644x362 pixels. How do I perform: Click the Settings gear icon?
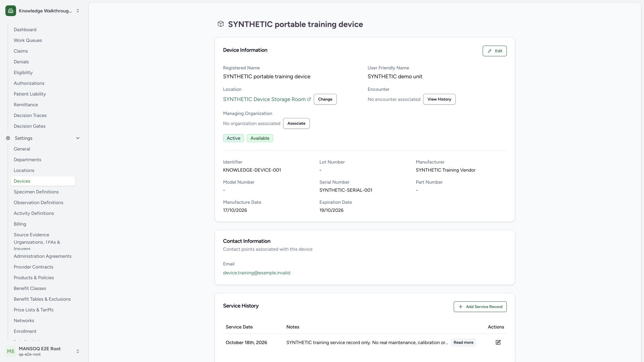(x=8, y=138)
